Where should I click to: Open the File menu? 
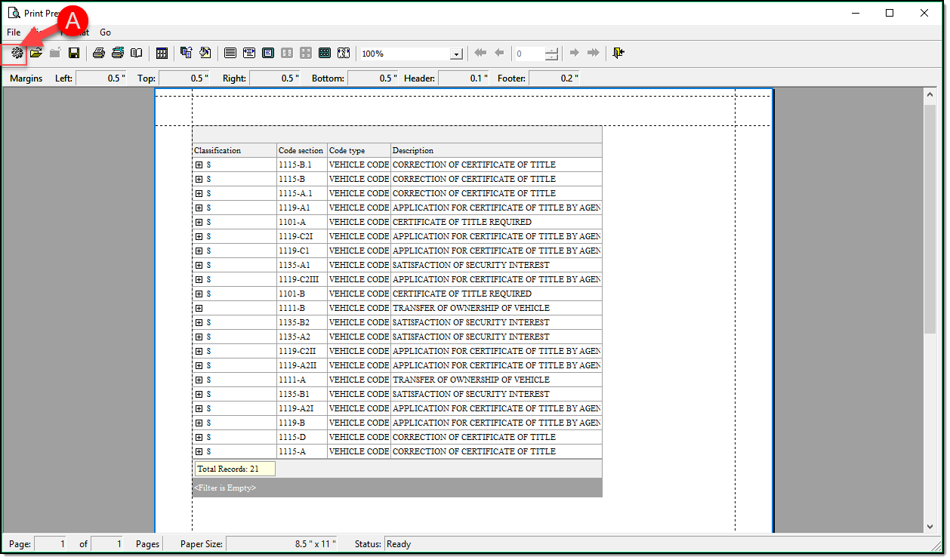point(14,32)
